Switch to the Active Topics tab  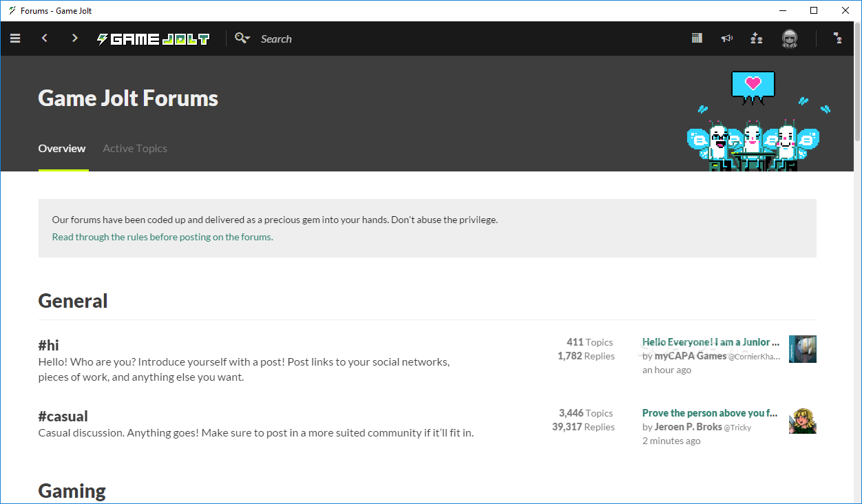[135, 149]
